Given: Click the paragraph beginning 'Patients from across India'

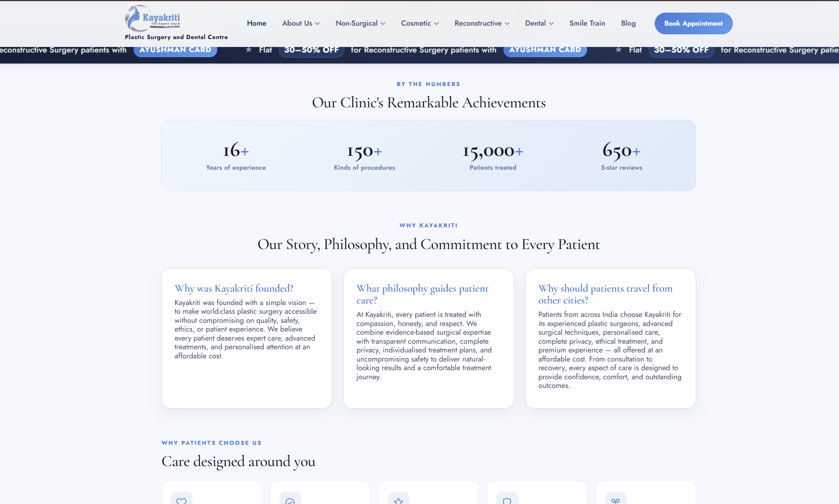Looking at the screenshot, I should tap(610, 350).
